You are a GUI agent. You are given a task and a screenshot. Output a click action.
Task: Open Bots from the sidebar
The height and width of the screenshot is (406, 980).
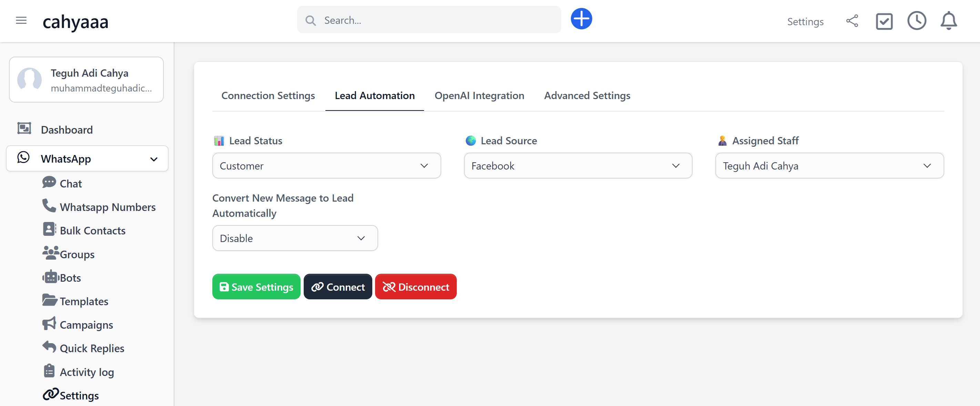pos(70,278)
